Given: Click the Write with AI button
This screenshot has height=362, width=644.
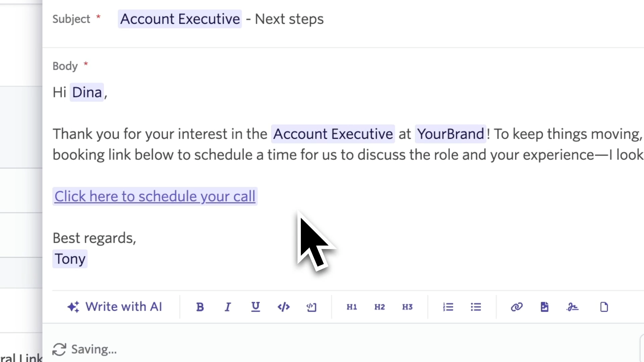Looking at the screenshot, I should point(115,307).
